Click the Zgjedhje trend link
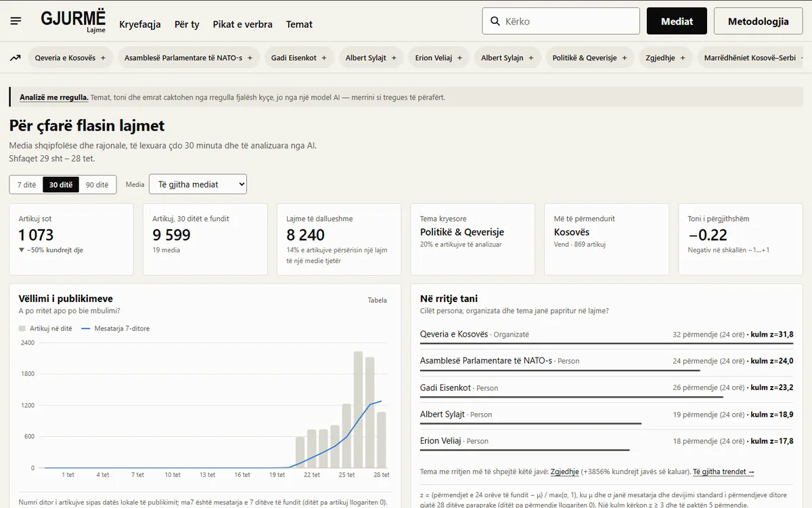Screen dimensions: 812x508 (x=564, y=471)
